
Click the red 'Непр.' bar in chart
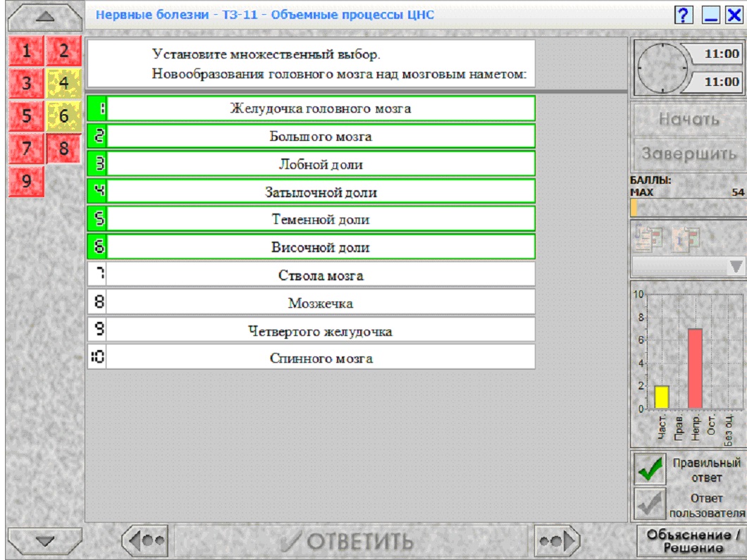click(695, 368)
